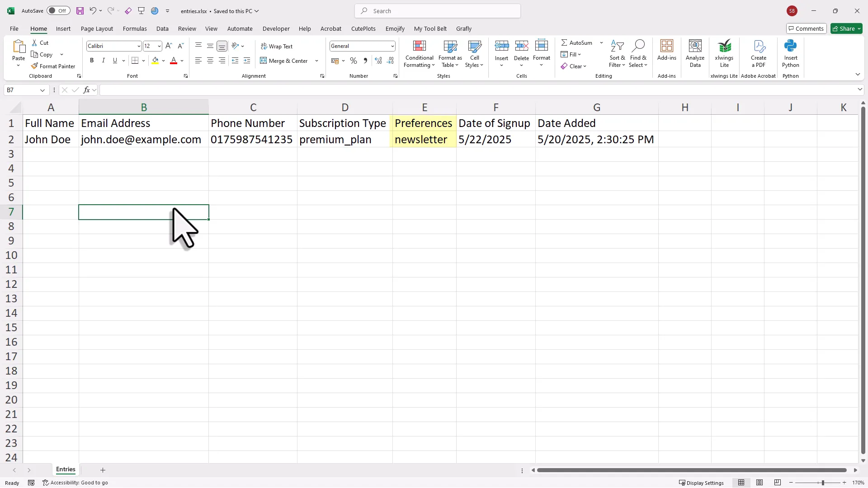
Task: Click the Undo arrow icon
Action: [93, 11]
